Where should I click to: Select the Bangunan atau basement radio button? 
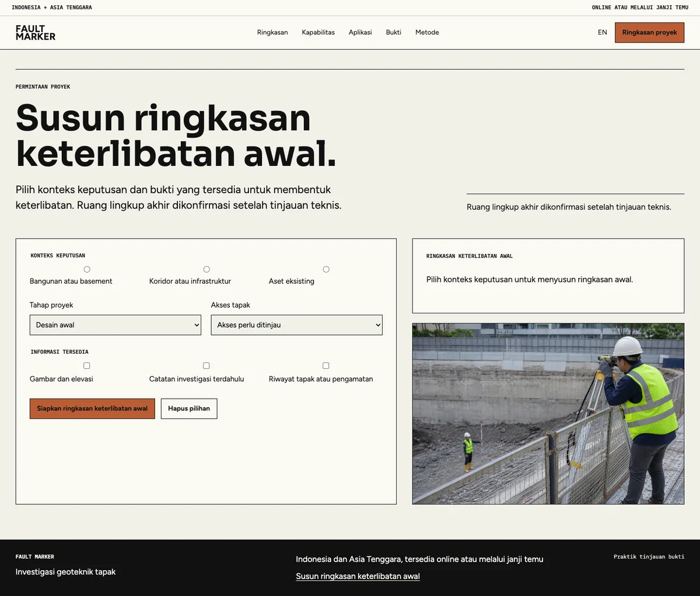pyautogui.click(x=87, y=269)
